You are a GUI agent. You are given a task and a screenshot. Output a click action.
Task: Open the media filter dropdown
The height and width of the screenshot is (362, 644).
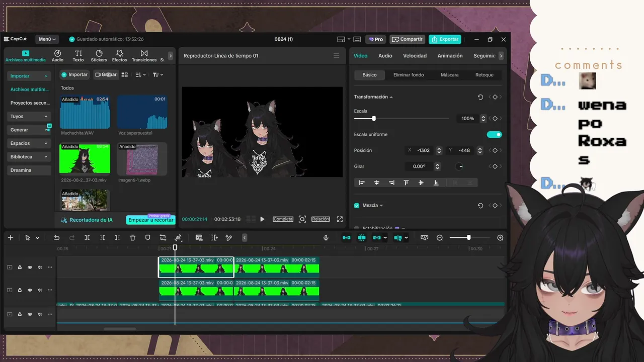158,75
